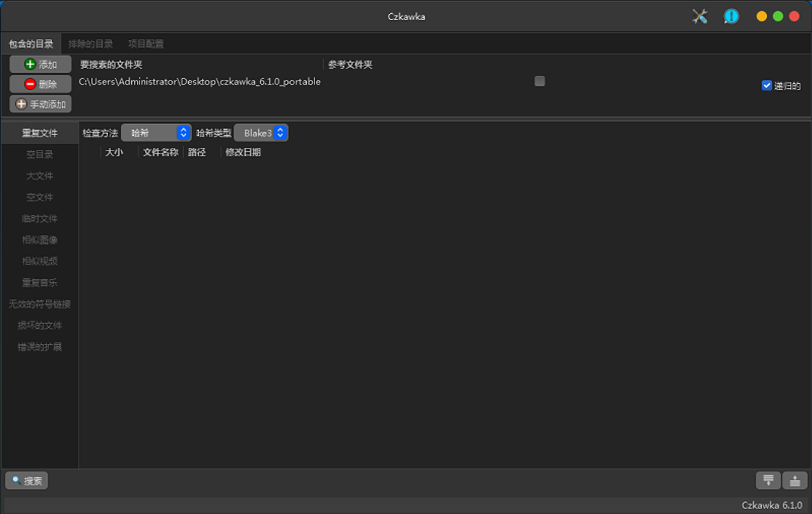Open settings via the tools icon

700,17
